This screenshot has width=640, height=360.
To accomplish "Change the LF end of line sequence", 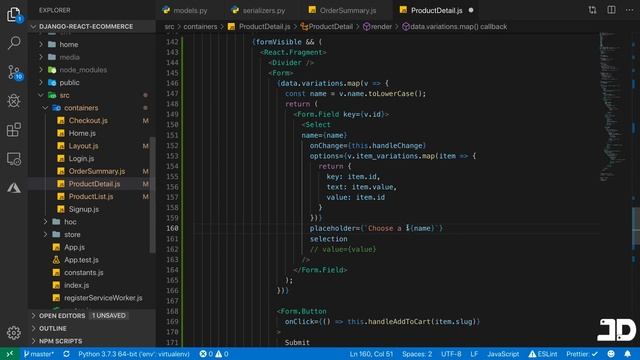I will pyautogui.click(x=474, y=354).
